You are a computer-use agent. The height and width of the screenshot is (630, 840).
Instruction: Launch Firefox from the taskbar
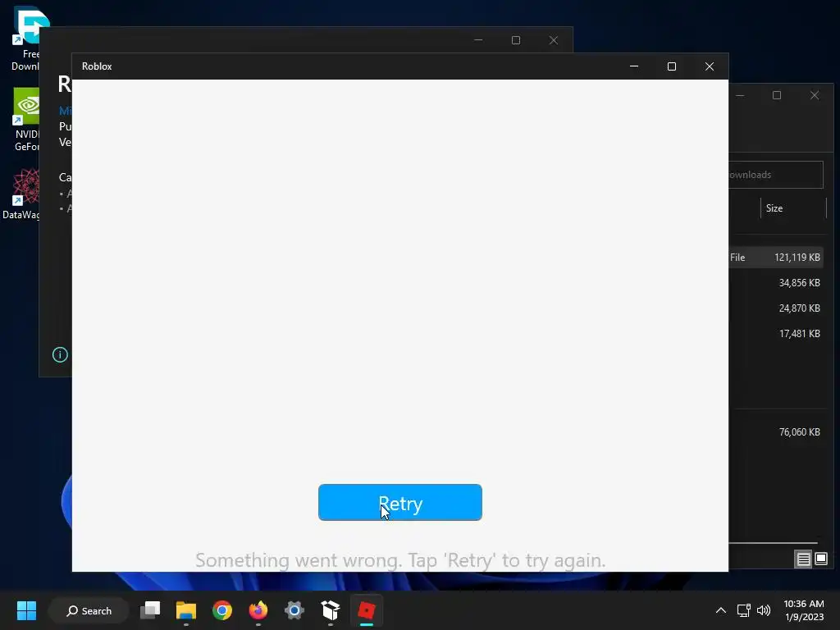tap(258, 610)
